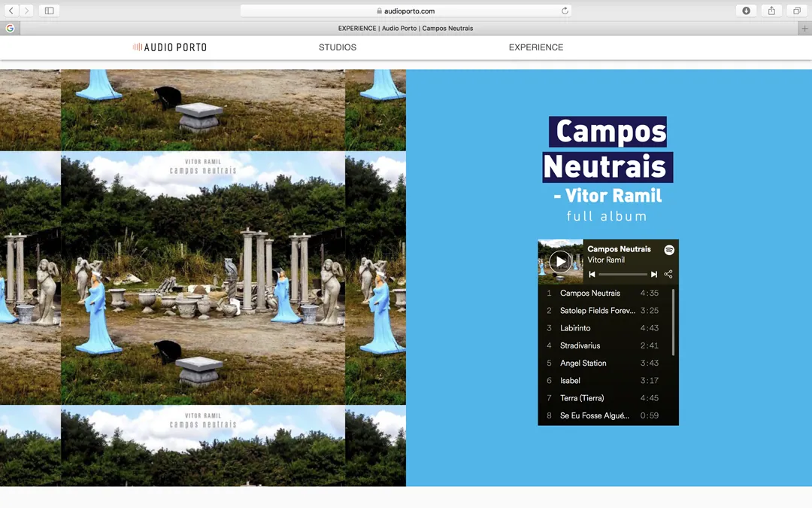Viewport: 812px width, 508px height.
Task: Open the pinned Google tab
Action: tap(10, 29)
